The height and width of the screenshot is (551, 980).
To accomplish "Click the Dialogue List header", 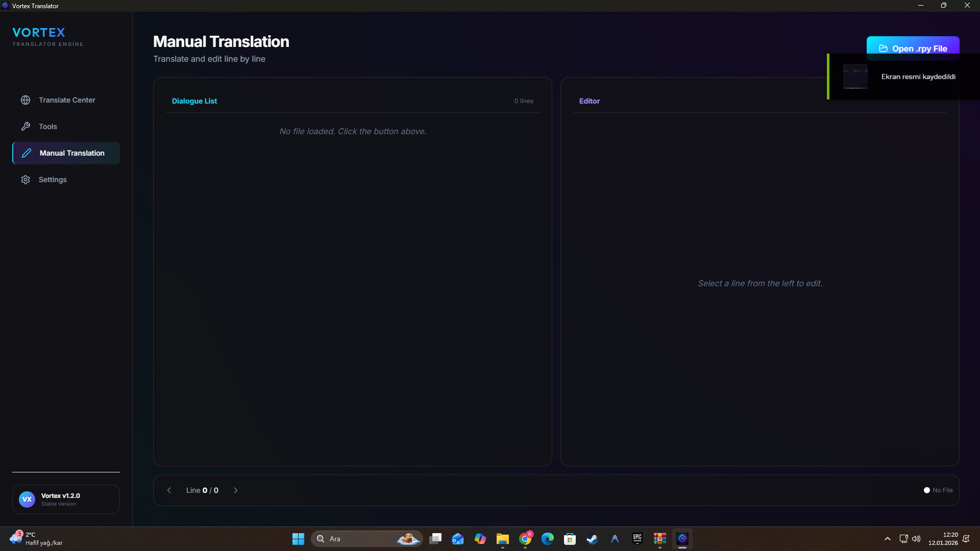I will [x=194, y=101].
